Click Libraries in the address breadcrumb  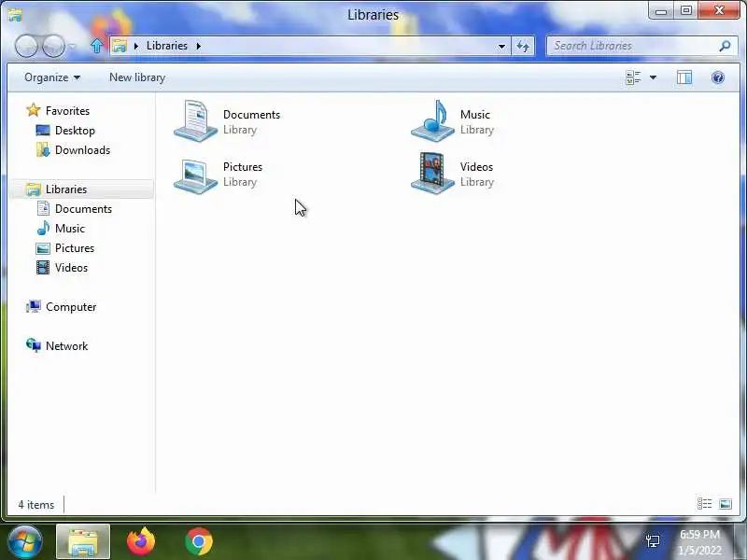click(167, 46)
